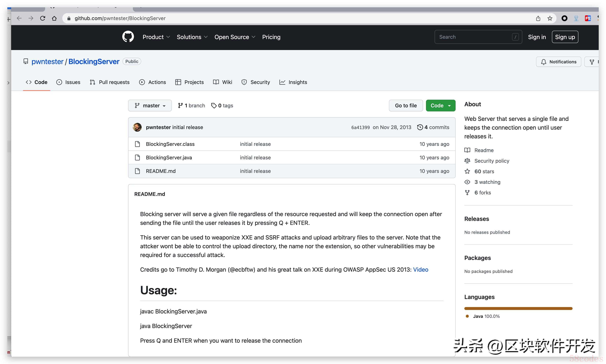Expand the Product menu
This screenshot has height=364, width=606.
[156, 37]
